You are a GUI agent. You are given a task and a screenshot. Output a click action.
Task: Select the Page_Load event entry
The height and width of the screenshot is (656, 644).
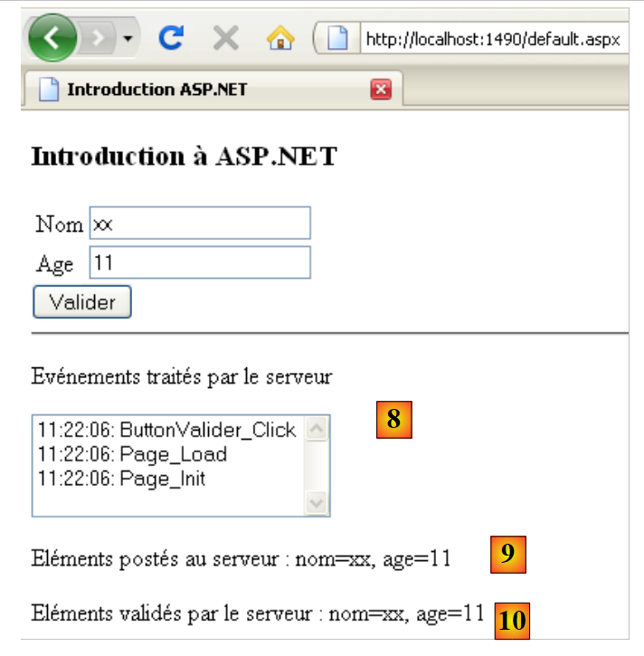coord(132,454)
